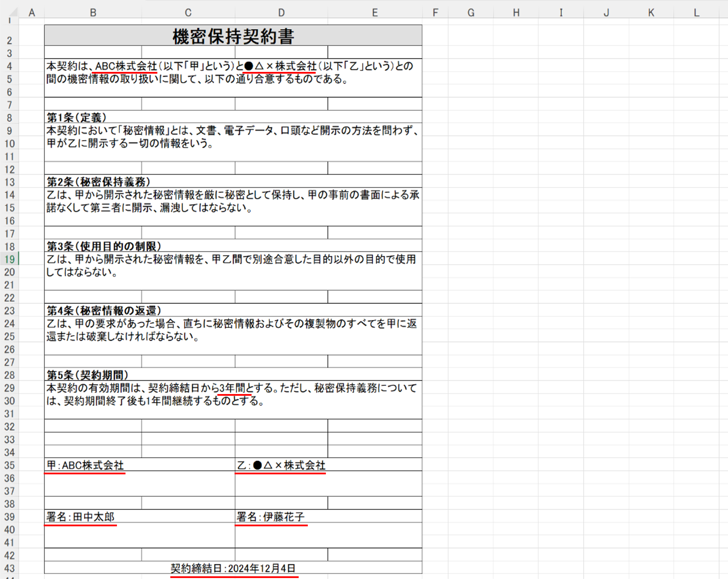Select the 乙：●△×株式会社 cell
The image size is (728, 579).
point(281,465)
